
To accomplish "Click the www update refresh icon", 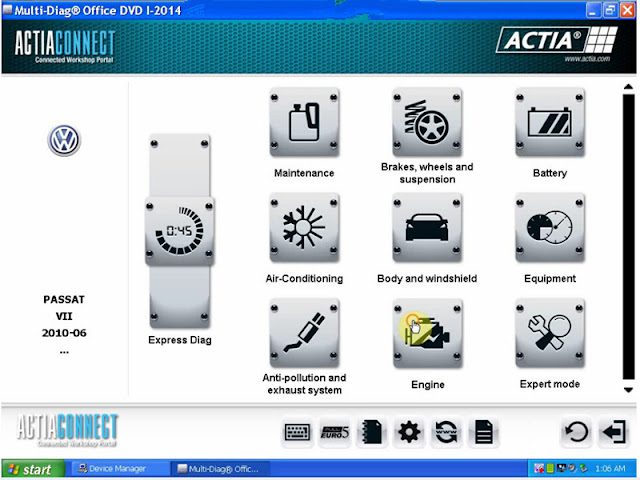I will coord(446,432).
